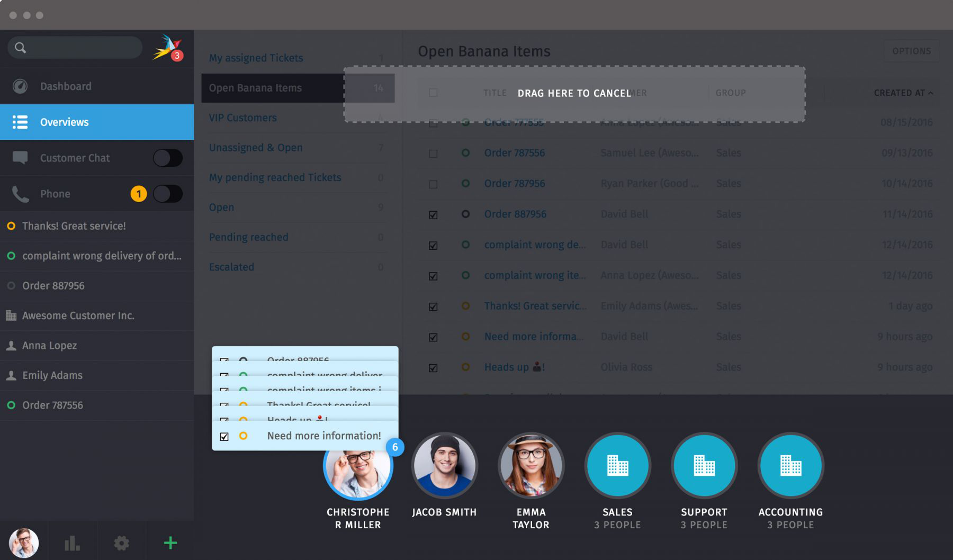
Task: Uncheck the 'Thanks! Great servic...' row checkbox
Action: point(433,307)
